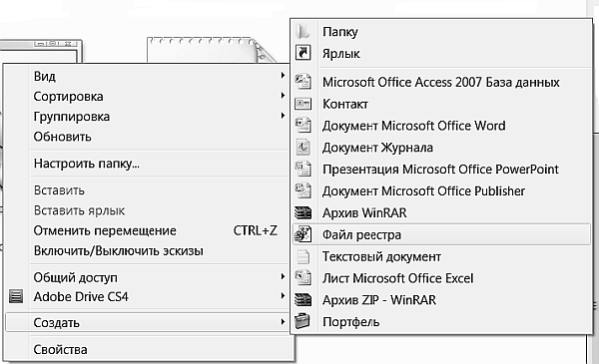Click the Access database icon
The image size is (599, 364).
click(x=302, y=82)
